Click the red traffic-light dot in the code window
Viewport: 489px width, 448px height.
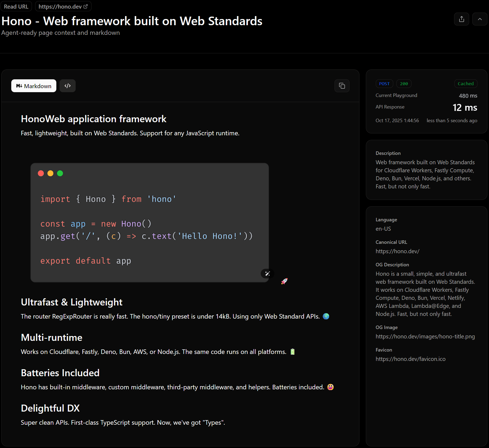(x=41, y=173)
